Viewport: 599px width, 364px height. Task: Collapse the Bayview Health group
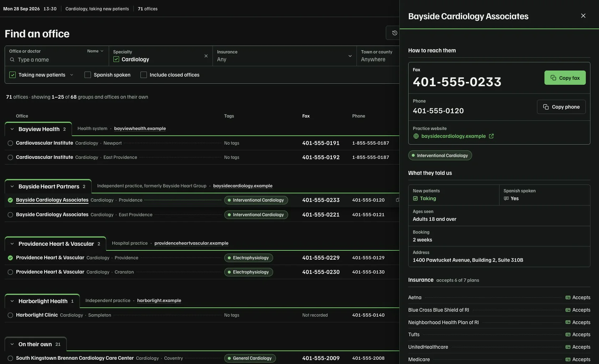point(12,129)
